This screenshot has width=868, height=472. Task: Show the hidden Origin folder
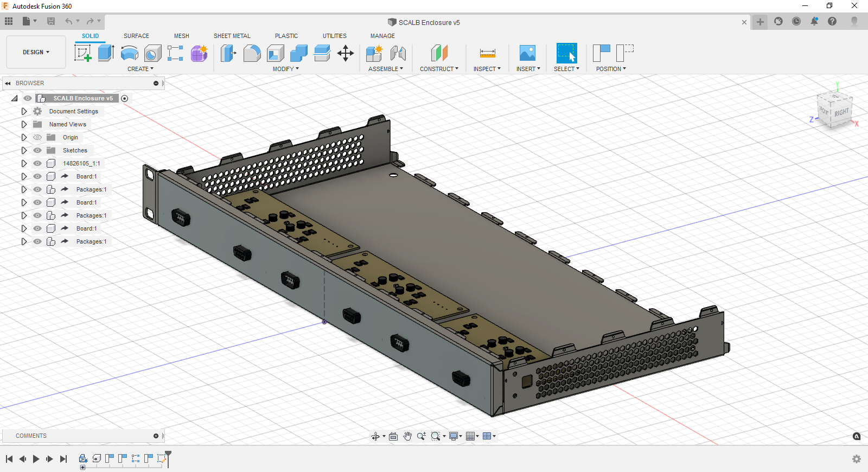37,137
